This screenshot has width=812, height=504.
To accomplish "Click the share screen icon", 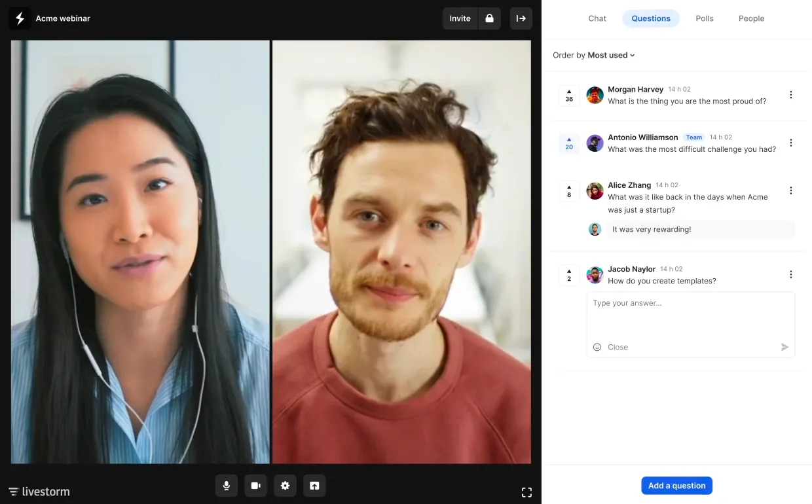I will pyautogui.click(x=314, y=486).
